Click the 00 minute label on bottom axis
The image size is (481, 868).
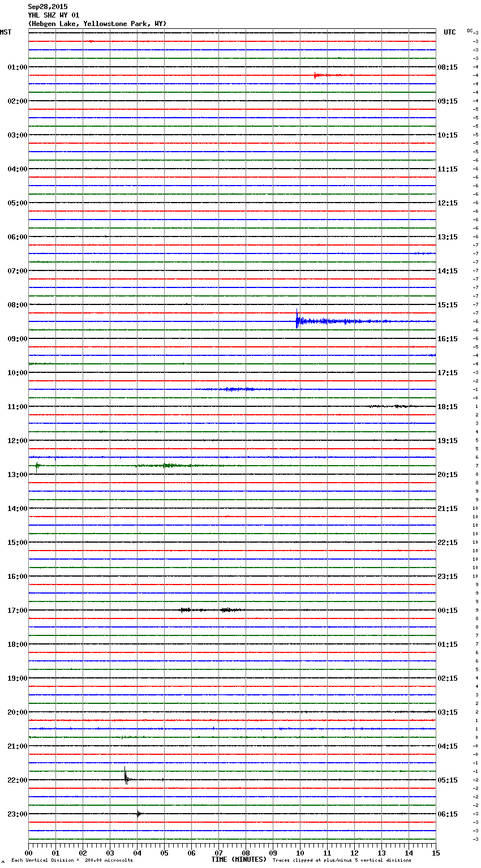pos(29,853)
